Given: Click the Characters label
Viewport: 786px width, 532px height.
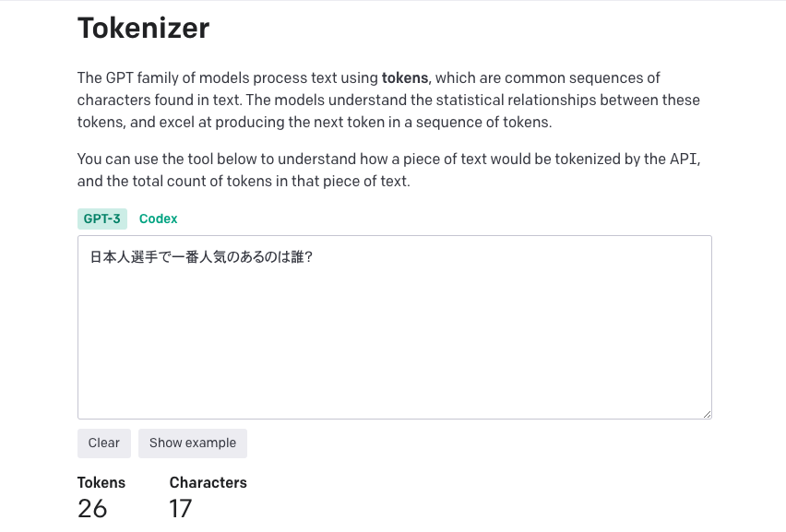Looking at the screenshot, I should point(208,482).
